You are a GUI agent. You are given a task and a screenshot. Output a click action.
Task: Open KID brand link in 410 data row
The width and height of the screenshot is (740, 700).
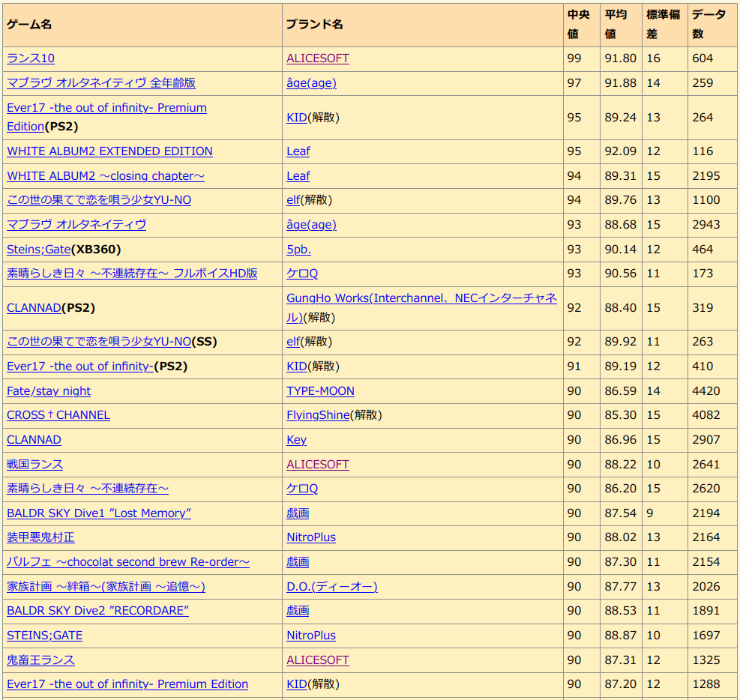pos(297,366)
